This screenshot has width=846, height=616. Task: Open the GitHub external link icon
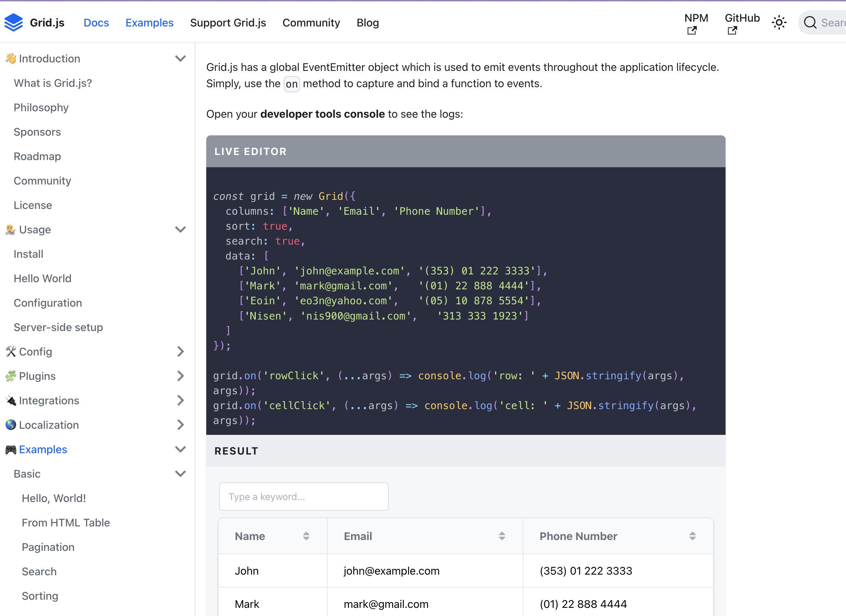(x=732, y=31)
